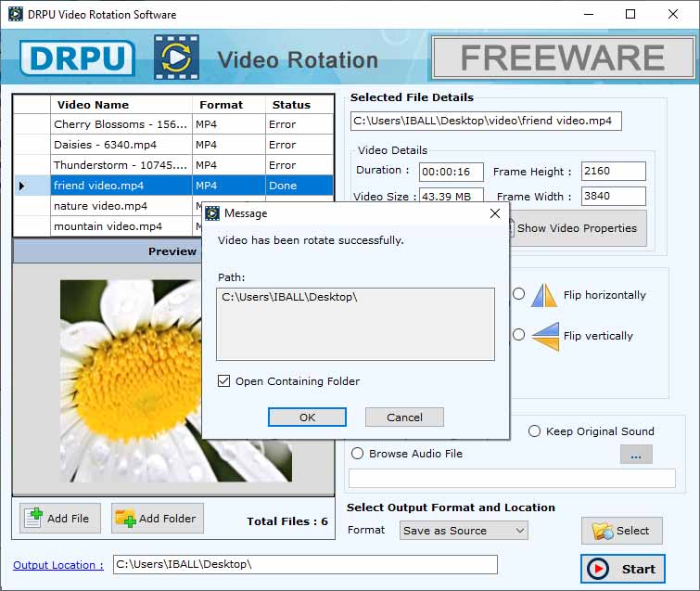This screenshot has width=700, height=591.
Task: Click the Video Size value field
Action: 452,195
